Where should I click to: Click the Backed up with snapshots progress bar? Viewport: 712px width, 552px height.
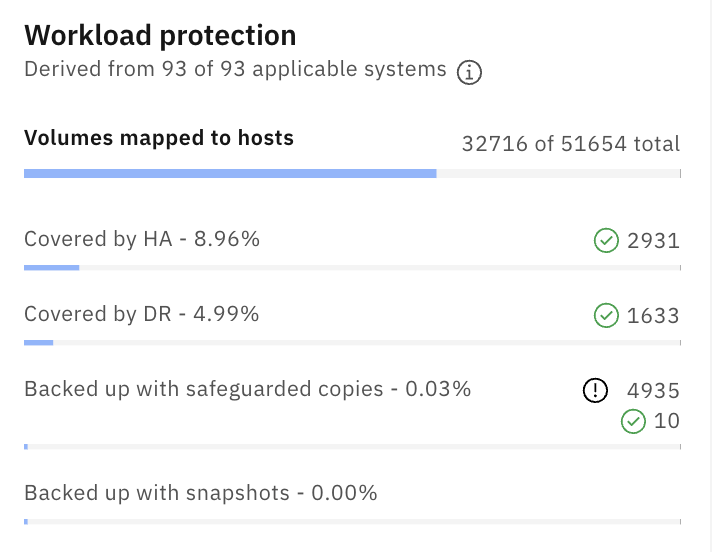coord(352,522)
